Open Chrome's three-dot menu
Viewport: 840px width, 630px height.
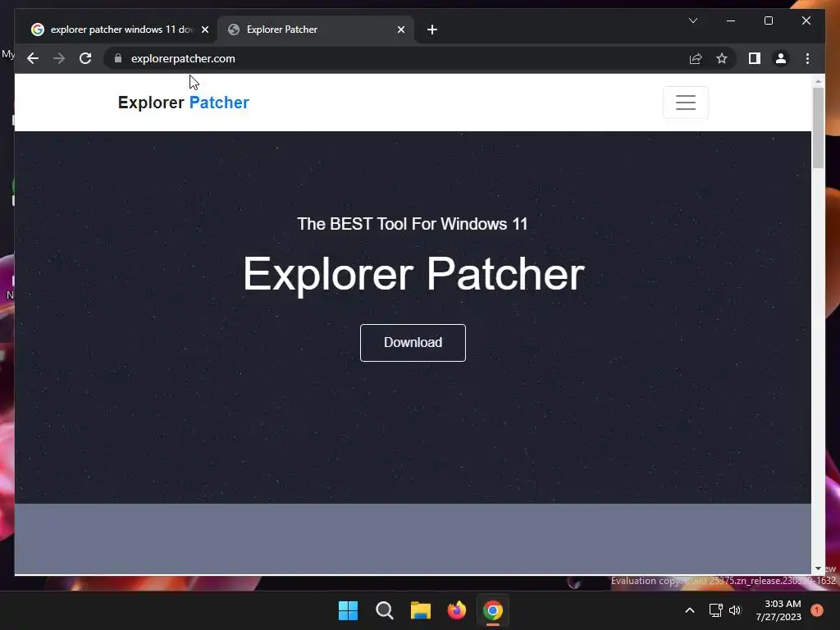click(807, 58)
